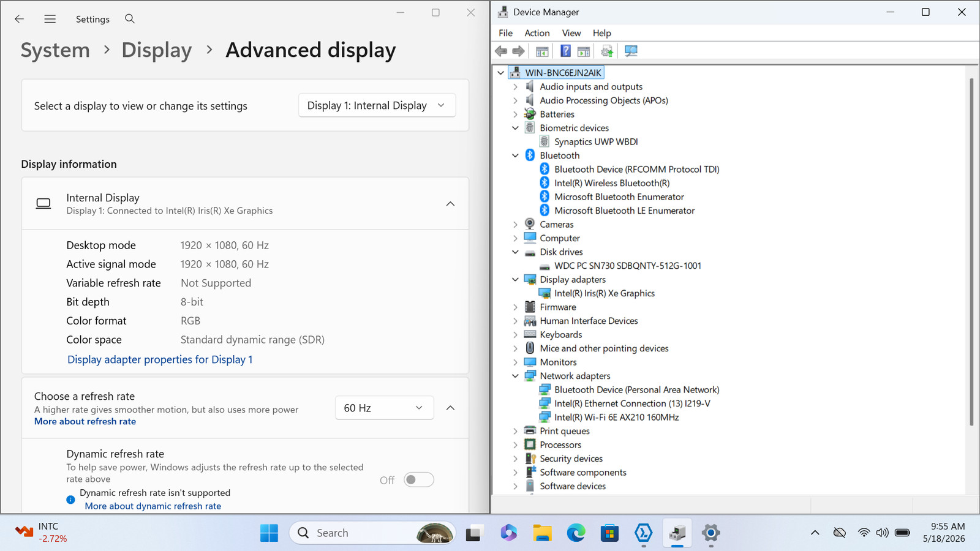The image size is (980, 551).
Task: Click Display adapter properties for Display 1 link
Action: pyautogui.click(x=160, y=359)
